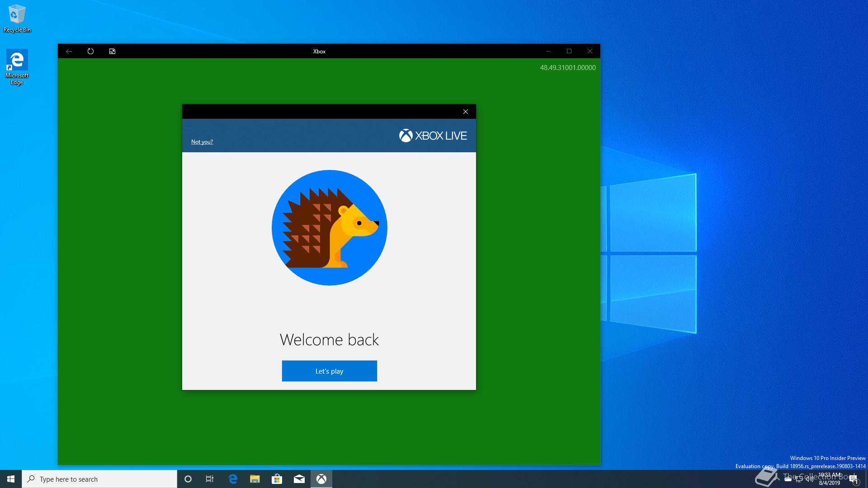Open Microsoft Store from the taskbar

[x=277, y=479]
